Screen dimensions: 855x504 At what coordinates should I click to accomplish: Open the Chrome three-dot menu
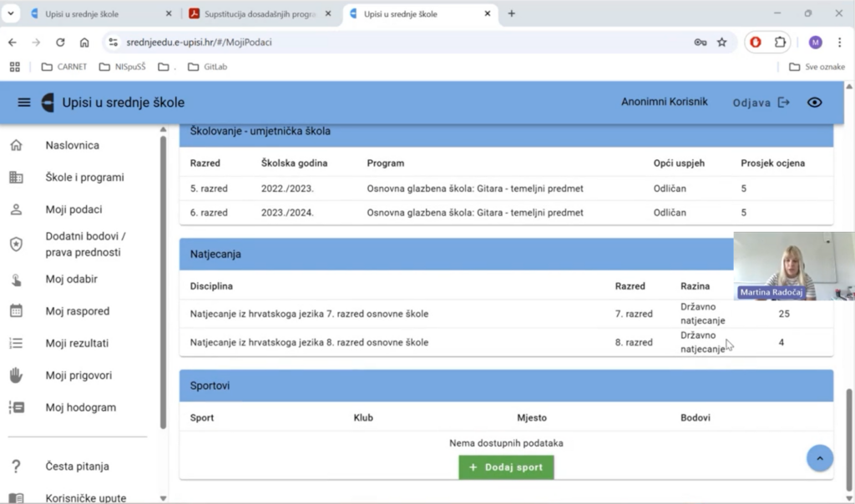pyautogui.click(x=839, y=43)
